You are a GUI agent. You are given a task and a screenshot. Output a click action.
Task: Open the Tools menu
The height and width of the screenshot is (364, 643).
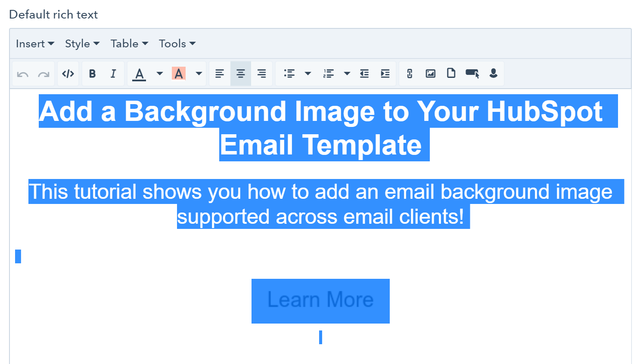click(177, 43)
